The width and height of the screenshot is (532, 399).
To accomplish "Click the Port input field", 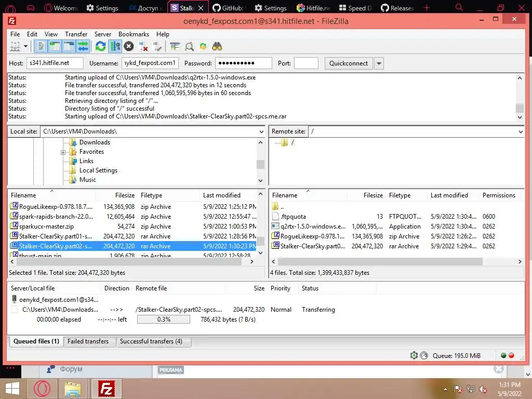I will (x=306, y=63).
